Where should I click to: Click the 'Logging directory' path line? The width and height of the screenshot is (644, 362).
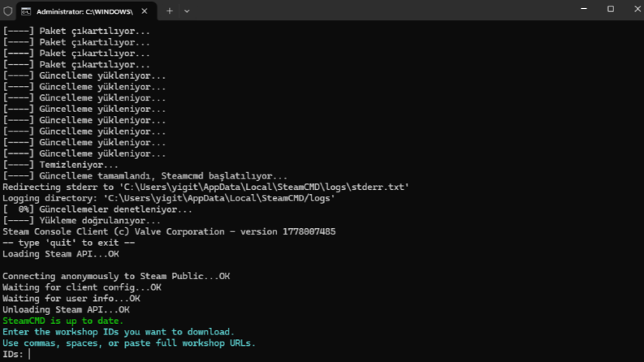[x=169, y=198]
